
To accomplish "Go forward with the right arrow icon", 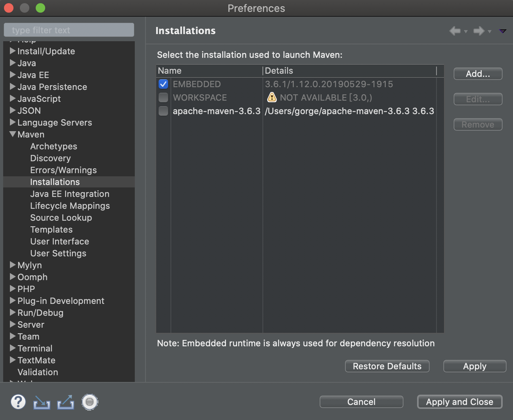I will (x=479, y=31).
